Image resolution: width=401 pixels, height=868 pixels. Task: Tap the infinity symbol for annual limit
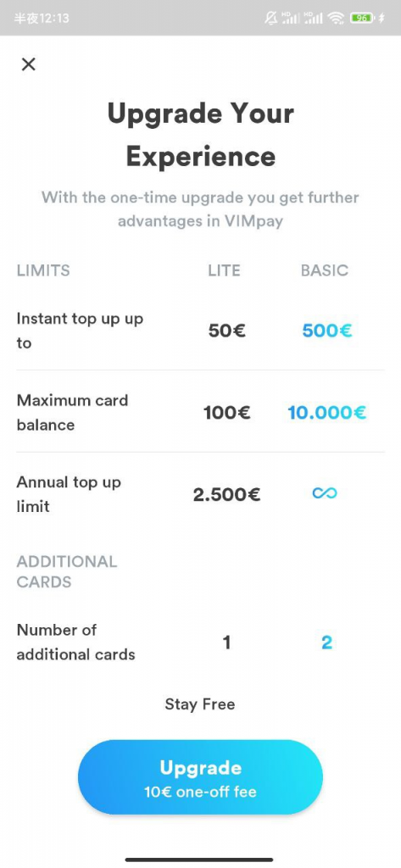point(325,492)
